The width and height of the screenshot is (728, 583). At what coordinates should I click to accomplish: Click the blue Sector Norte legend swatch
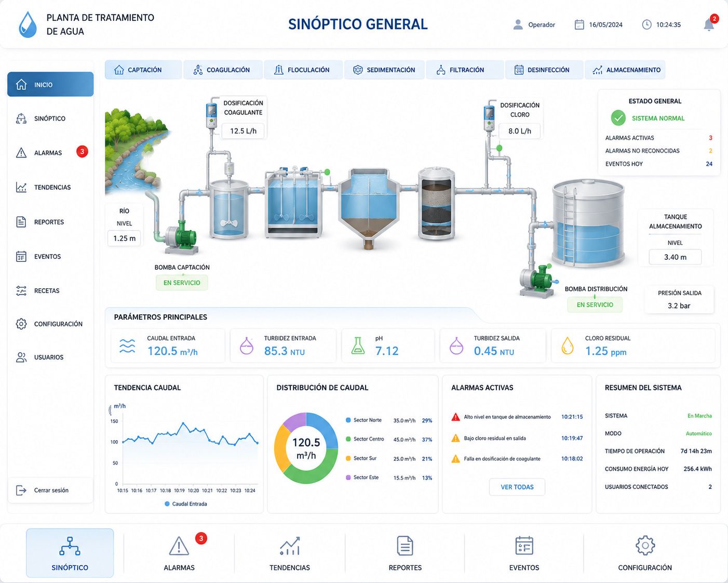point(348,420)
